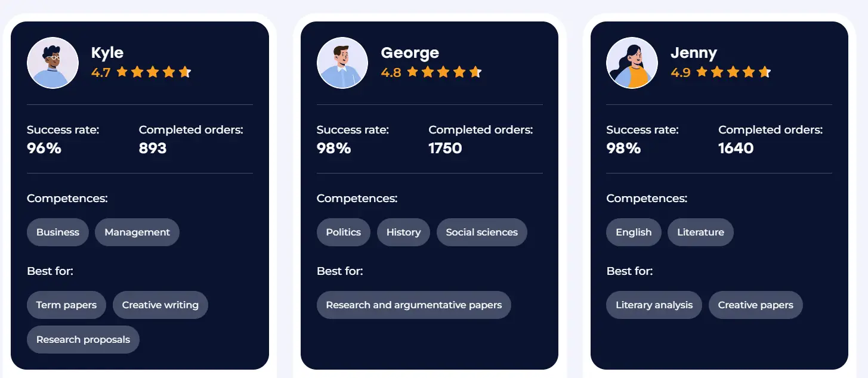Open George's writer name link
This screenshot has height=378, width=868.
410,53
